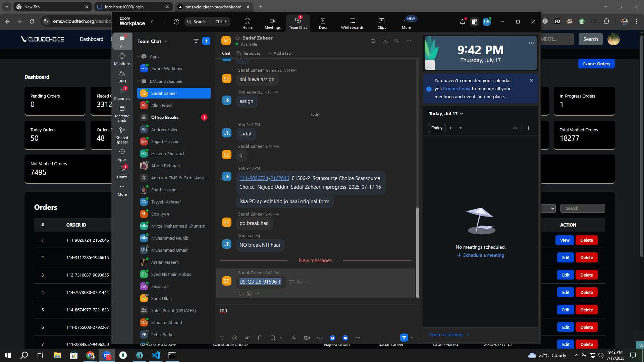Open Orders filter dropdown in dashboard
The image size is (644, 362).
[549, 208]
